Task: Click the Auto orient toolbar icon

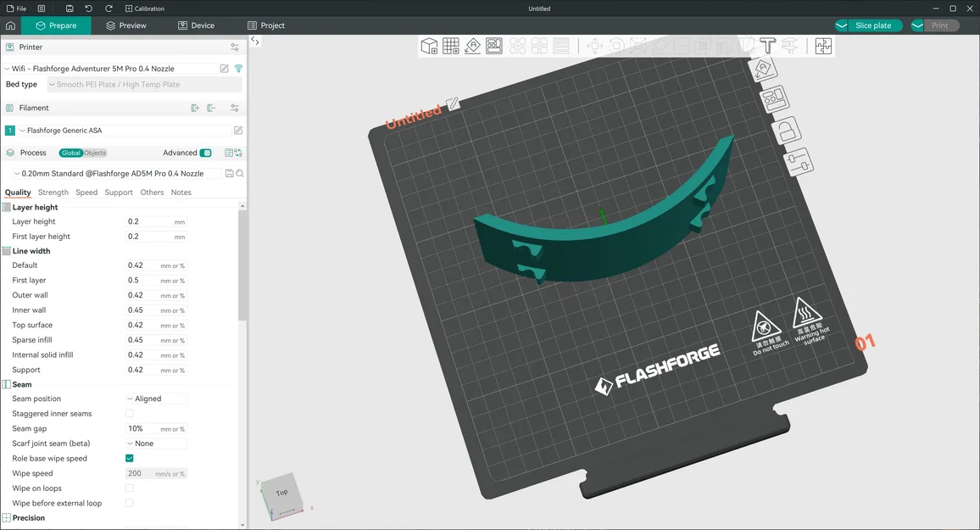Action: (x=472, y=47)
